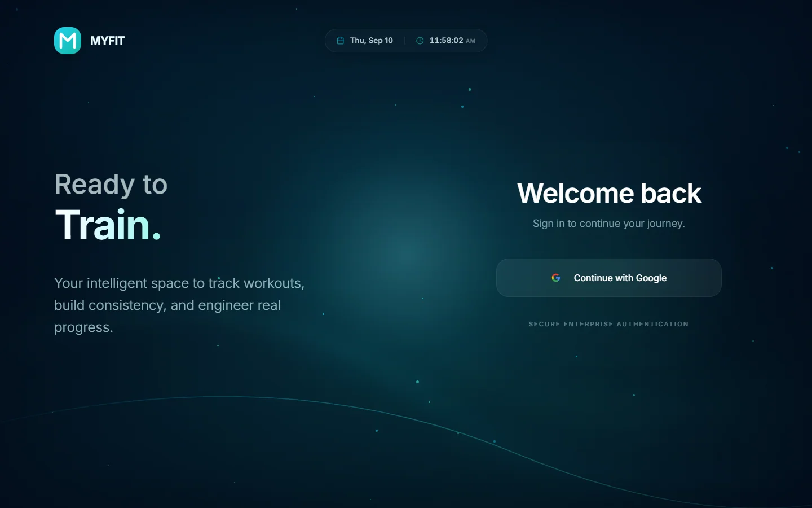Click 'Sign in to continue your journey.' text
812x508 pixels.
click(609, 224)
